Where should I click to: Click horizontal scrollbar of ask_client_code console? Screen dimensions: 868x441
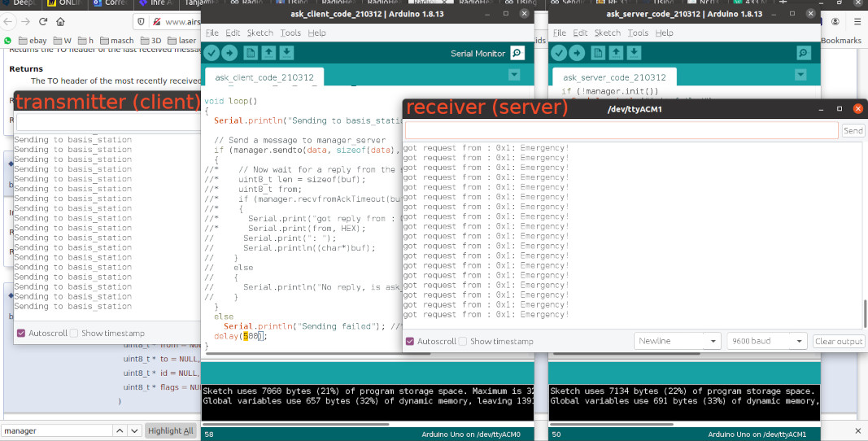[295, 425]
